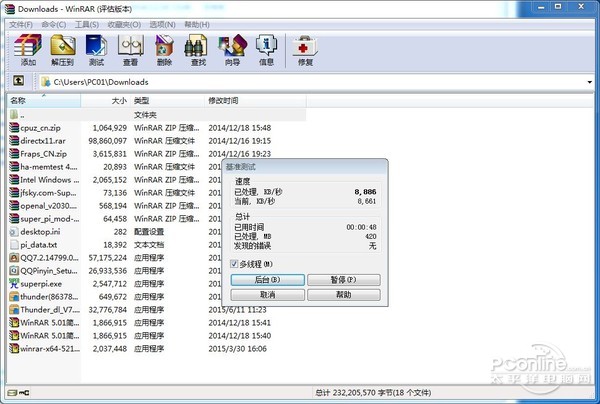The image size is (600, 404).
Task: Toggle the 多线程 (Multithreading) checkbox
Action: point(234,264)
